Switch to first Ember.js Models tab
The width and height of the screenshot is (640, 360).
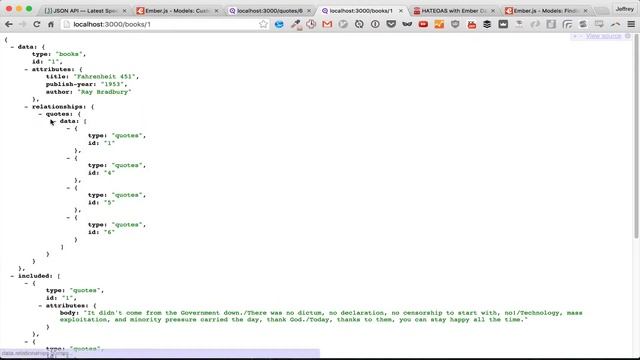coord(178,11)
